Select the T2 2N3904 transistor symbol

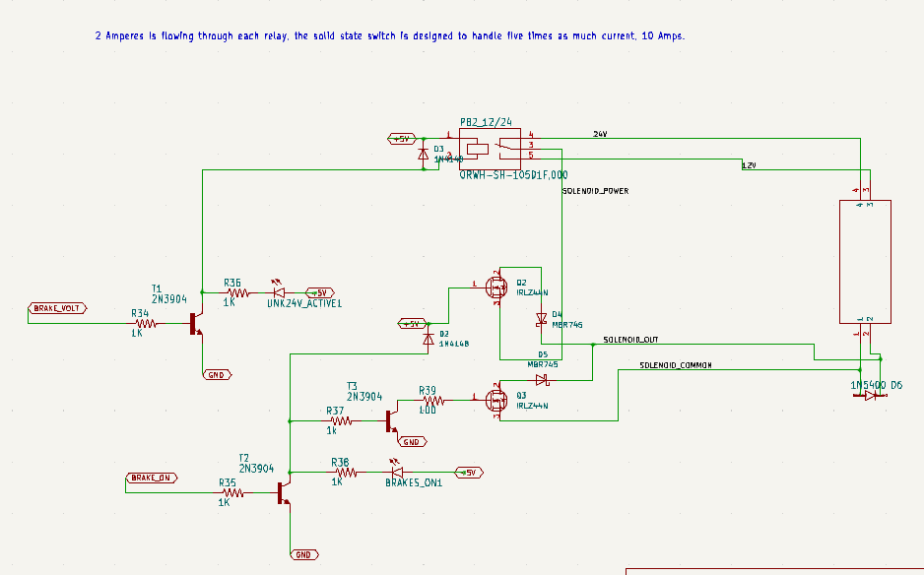(284, 492)
